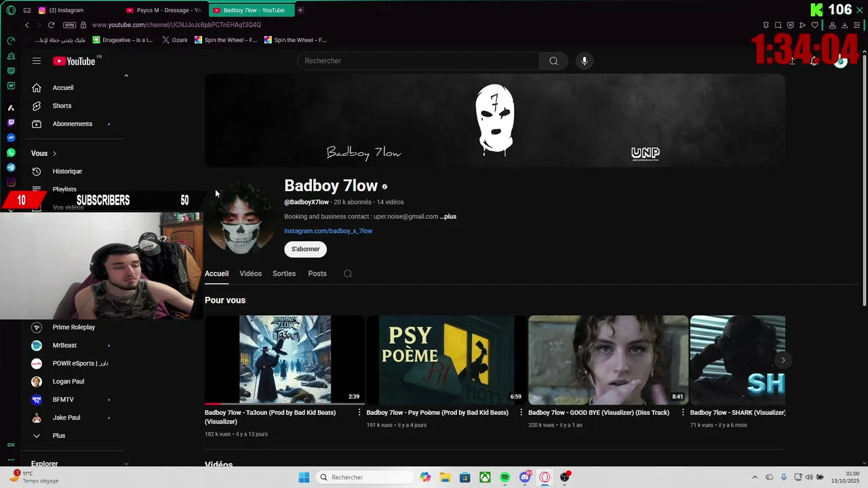Play the GOOD BYE Diss Track thumbnail
The height and width of the screenshot is (488, 868).
(x=608, y=360)
